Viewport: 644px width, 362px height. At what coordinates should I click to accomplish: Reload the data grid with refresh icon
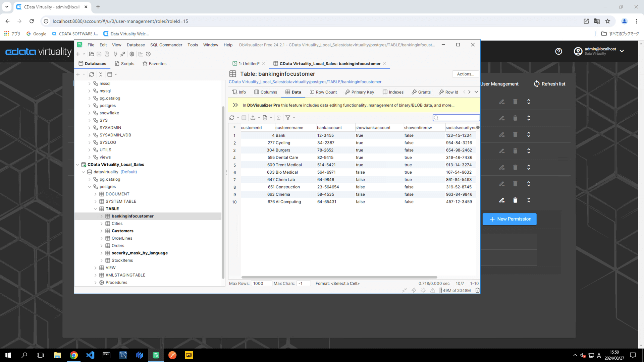pyautogui.click(x=232, y=118)
